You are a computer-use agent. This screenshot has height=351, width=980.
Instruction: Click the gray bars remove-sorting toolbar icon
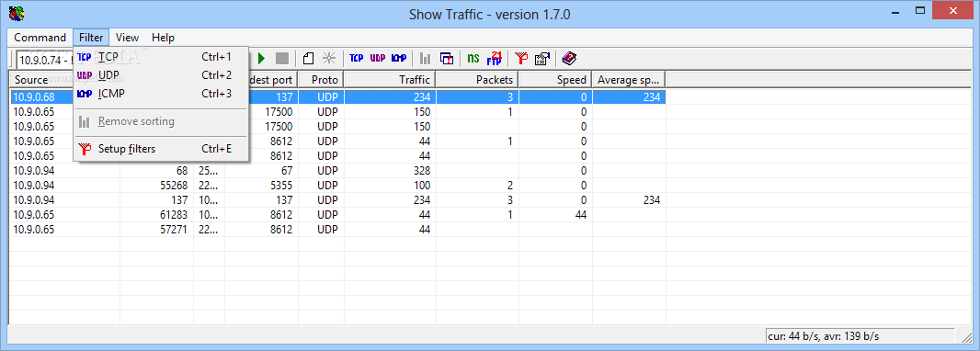425,58
